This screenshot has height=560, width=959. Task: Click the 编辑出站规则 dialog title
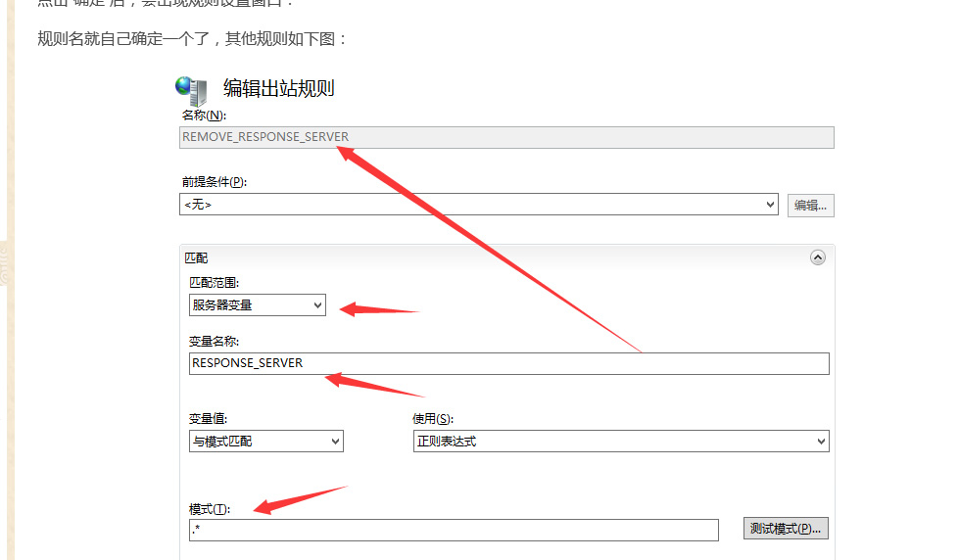(x=279, y=88)
